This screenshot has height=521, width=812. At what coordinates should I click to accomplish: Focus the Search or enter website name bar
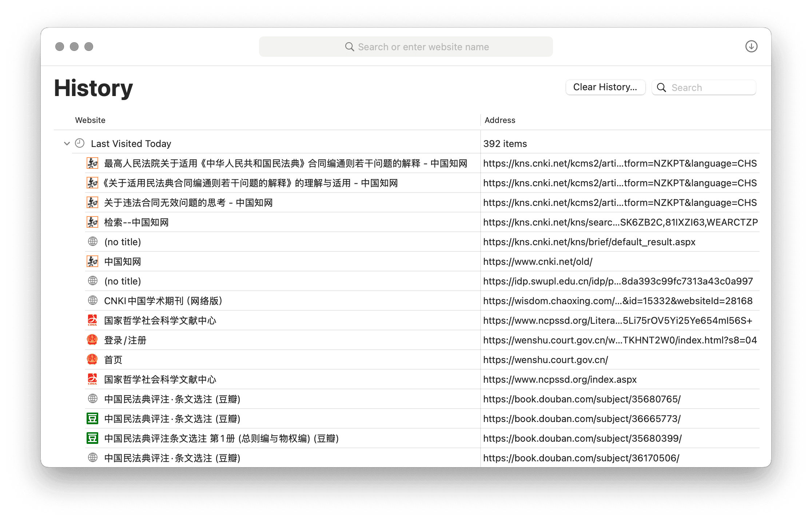pyautogui.click(x=406, y=47)
